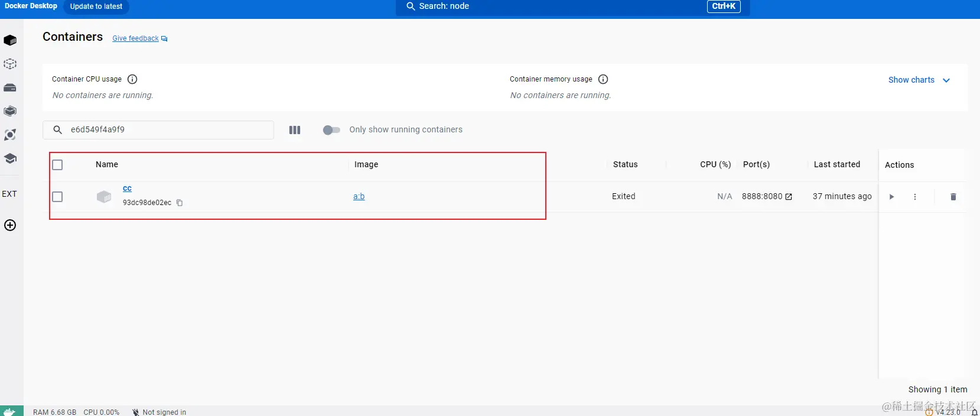980x416 pixels.
Task: Open the Dev Environments sidebar icon
Action: (10, 111)
